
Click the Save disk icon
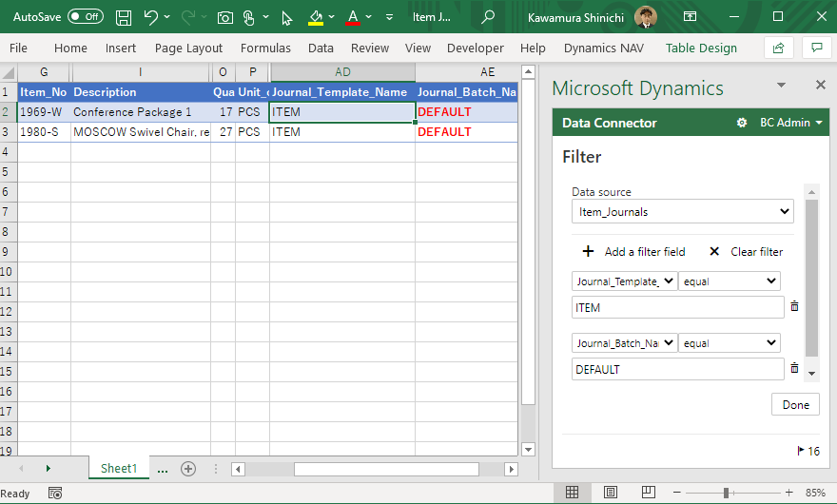click(x=124, y=17)
